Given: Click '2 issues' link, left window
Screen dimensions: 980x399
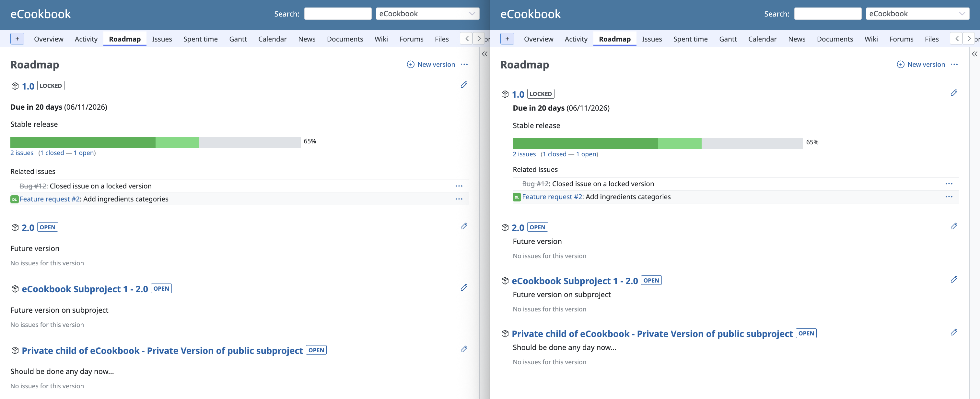Looking at the screenshot, I should coord(22,153).
